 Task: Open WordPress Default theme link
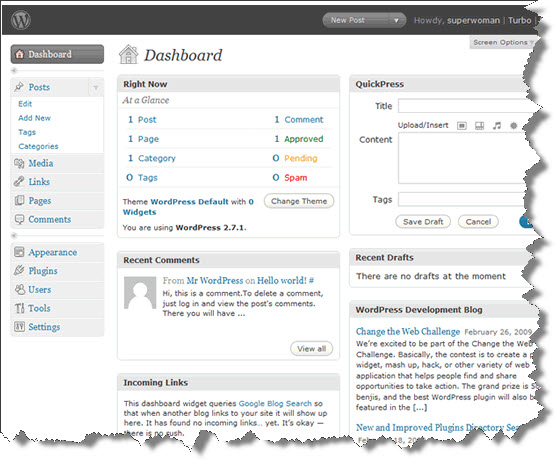coord(189,202)
